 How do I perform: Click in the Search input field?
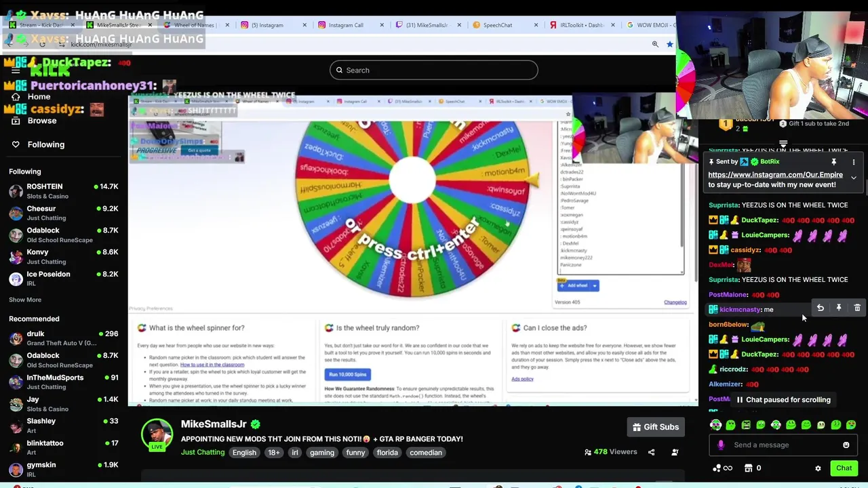(434, 70)
